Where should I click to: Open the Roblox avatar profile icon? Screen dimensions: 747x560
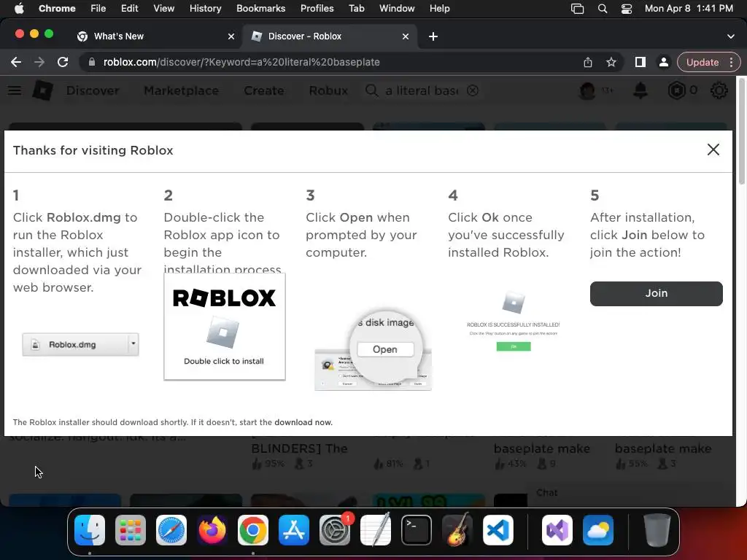[587, 90]
